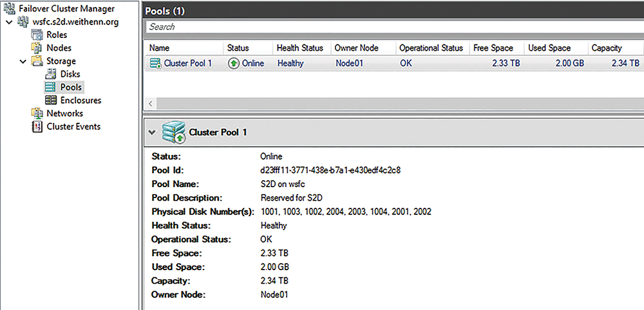Viewport: 644px width, 310px height.
Task: Click the 2.34 TB capacity cell
Action: point(625,64)
